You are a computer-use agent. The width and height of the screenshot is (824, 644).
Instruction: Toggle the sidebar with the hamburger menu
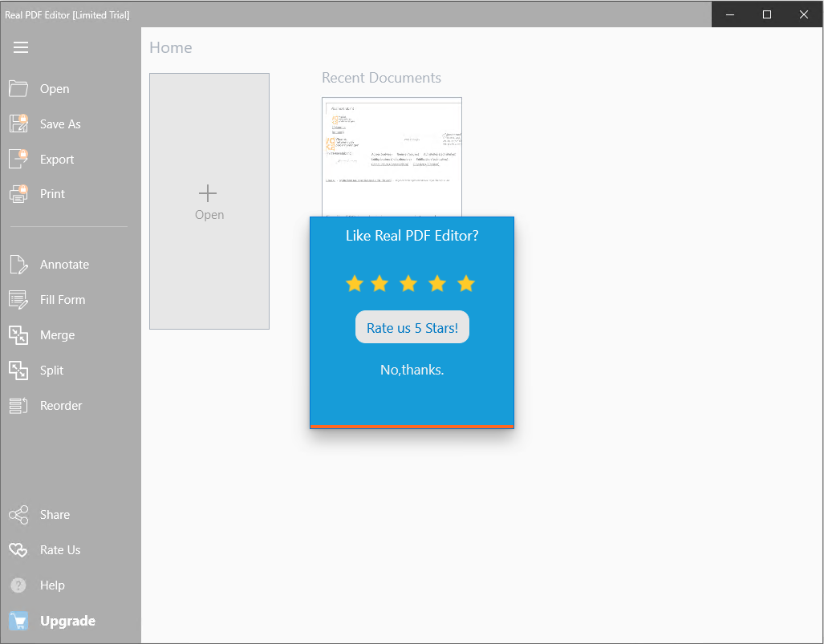click(x=20, y=47)
